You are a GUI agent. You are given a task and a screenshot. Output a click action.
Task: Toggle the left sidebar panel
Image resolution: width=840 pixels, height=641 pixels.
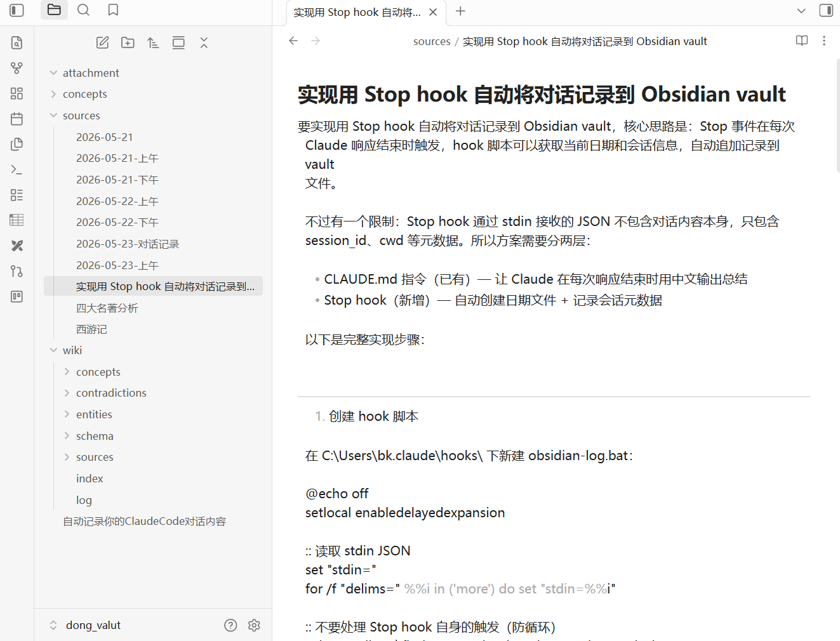click(17, 10)
